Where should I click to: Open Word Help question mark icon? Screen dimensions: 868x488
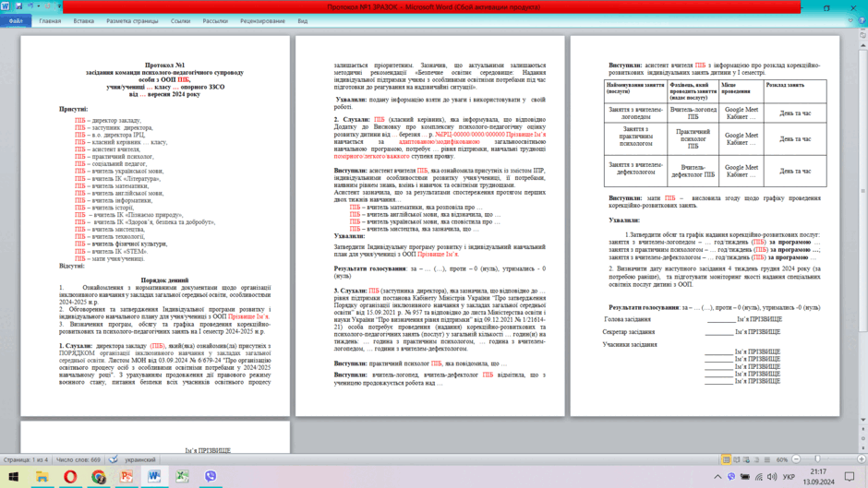[x=862, y=21]
